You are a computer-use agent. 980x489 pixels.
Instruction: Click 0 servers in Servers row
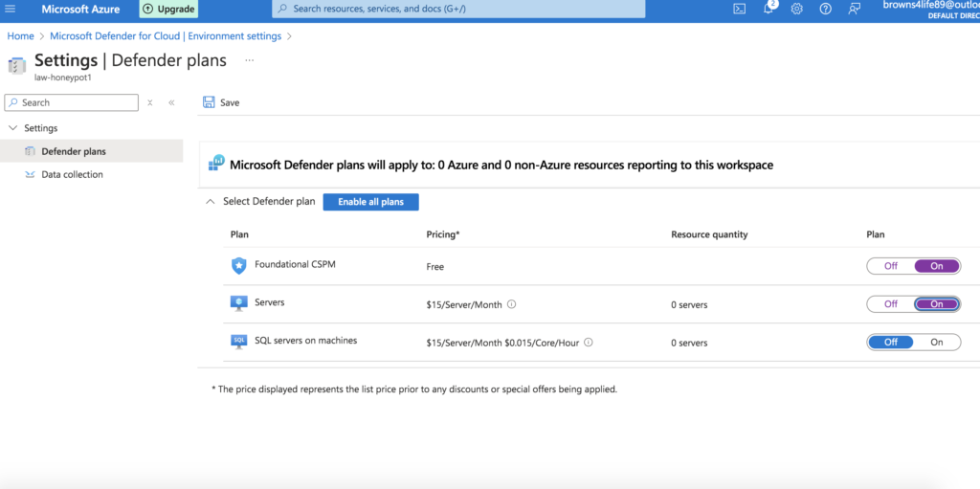click(x=689, y=304)
